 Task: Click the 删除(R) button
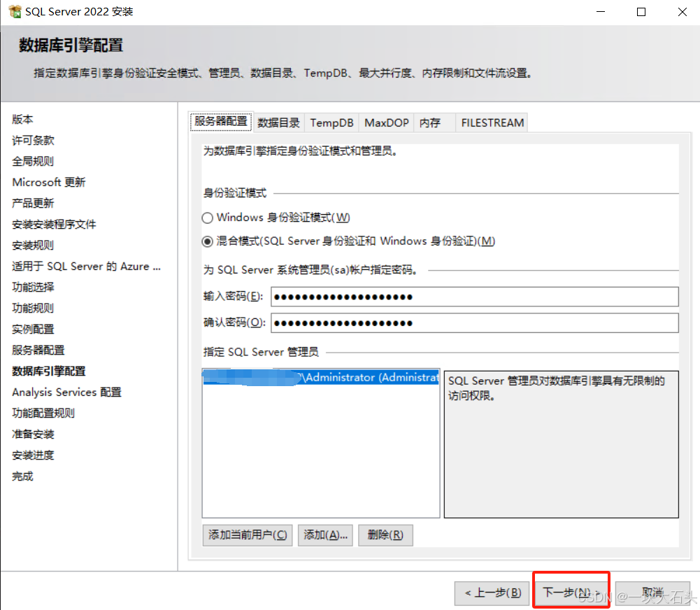click(x=385, y=535)
